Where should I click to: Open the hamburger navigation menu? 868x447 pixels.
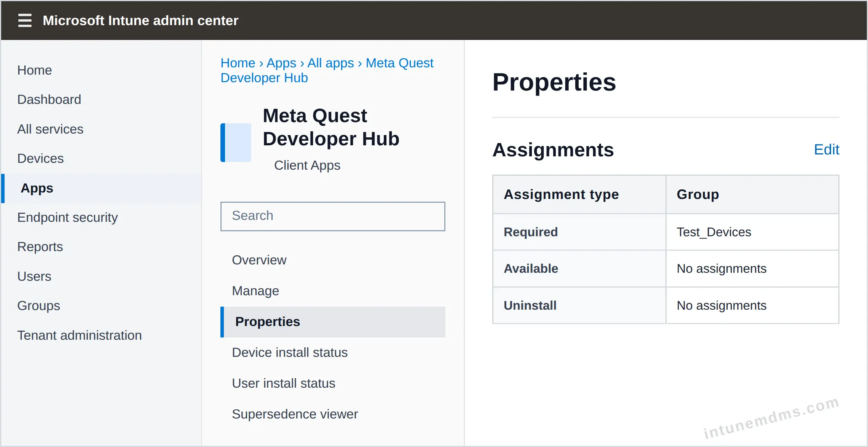[x=25, y=21]
